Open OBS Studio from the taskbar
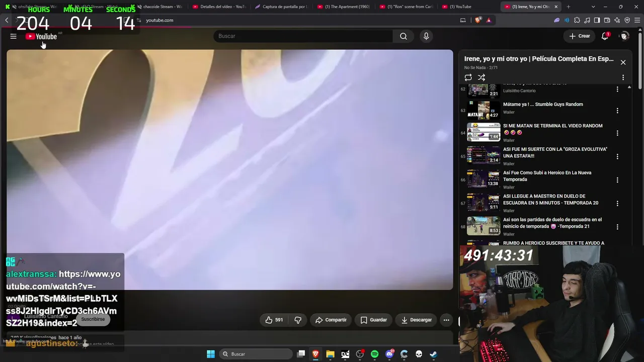Viewport: 644px width, 362px height. tap(360, 354)
